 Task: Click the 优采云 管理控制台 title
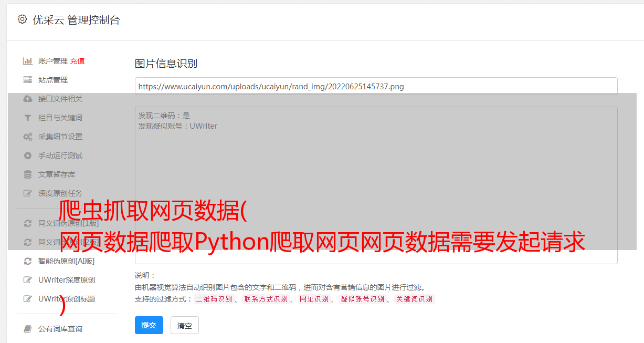(x=76, y=20)
